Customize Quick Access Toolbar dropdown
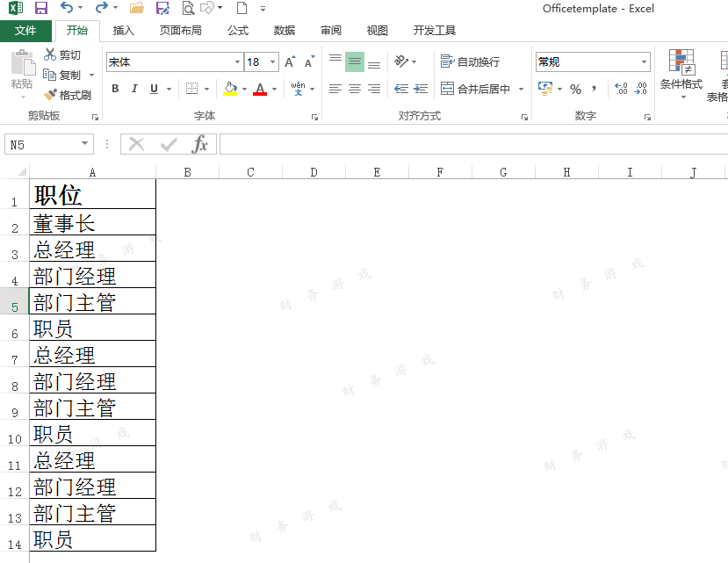728x563 pixels. coord(263,9)
